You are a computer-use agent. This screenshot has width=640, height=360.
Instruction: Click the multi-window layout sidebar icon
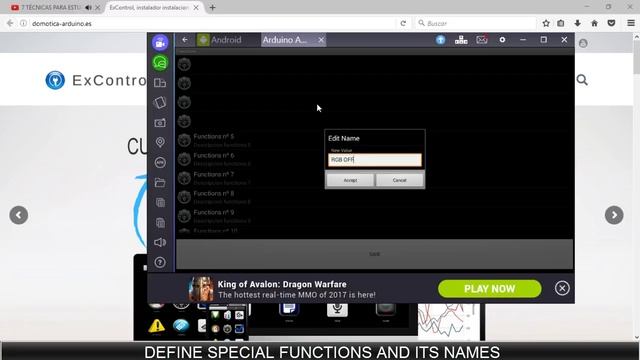point(160,82)
